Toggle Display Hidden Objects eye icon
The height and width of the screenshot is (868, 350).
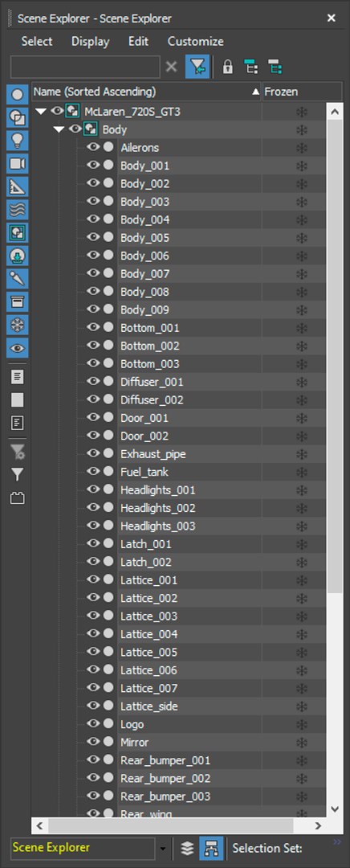[x=17, y=348]
